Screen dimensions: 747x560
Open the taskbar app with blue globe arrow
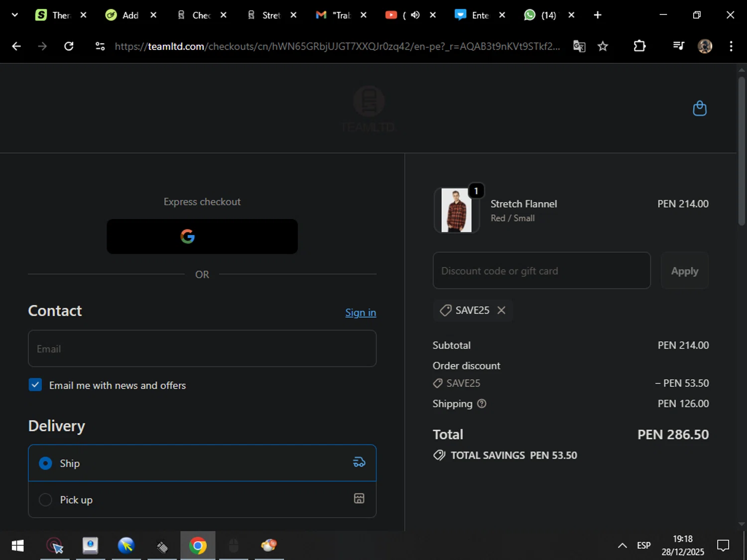126,546
